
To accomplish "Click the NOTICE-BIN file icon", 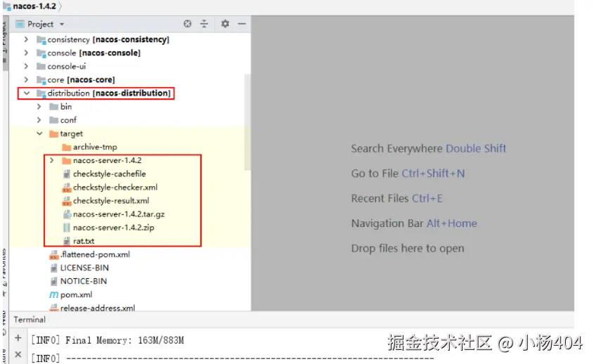I will click(x=54, y=281).
